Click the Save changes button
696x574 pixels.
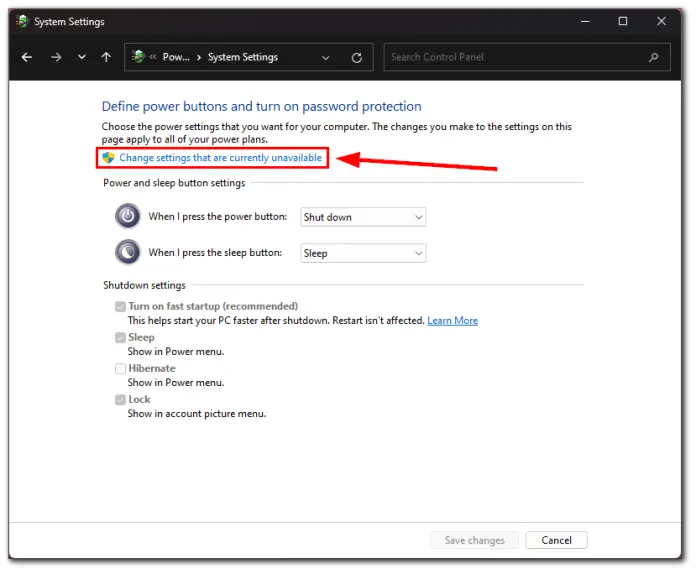tap(474, 540)
